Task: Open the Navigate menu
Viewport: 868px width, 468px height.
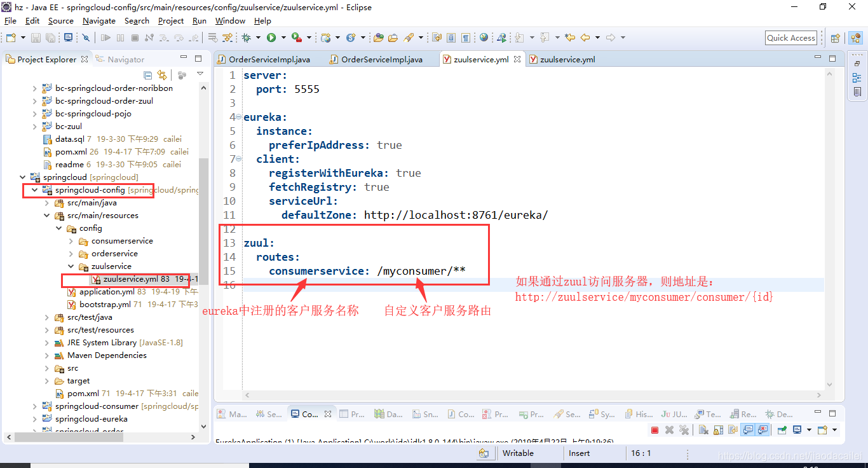Action: [99, 20]
